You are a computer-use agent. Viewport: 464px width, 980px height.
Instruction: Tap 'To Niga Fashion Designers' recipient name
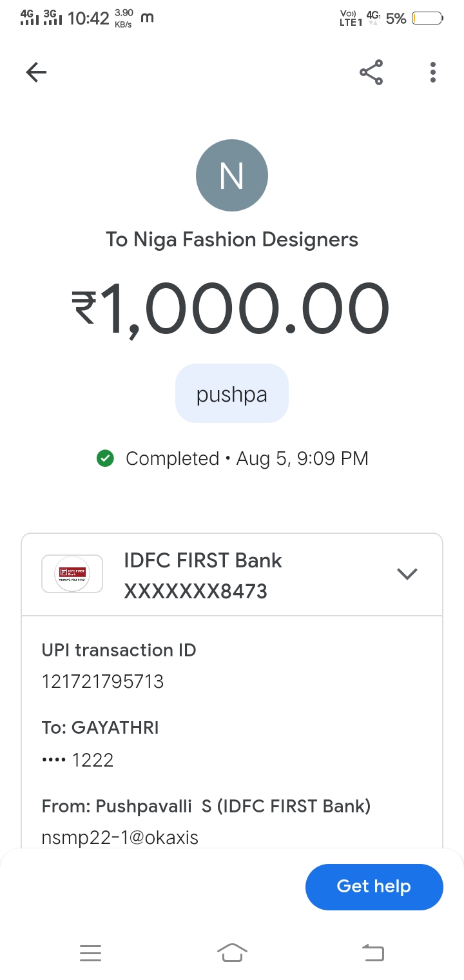(x=232, y=240)
